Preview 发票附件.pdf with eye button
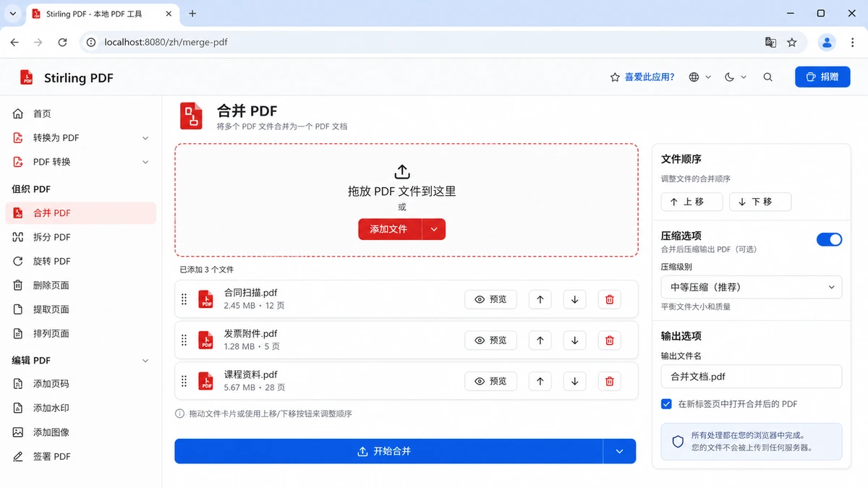 click(490, 340)
